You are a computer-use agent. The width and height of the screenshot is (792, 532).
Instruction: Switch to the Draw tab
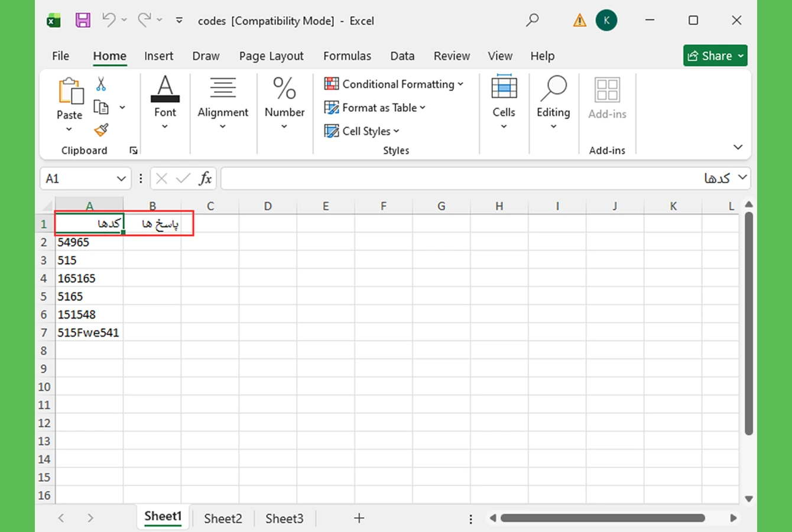206,56
